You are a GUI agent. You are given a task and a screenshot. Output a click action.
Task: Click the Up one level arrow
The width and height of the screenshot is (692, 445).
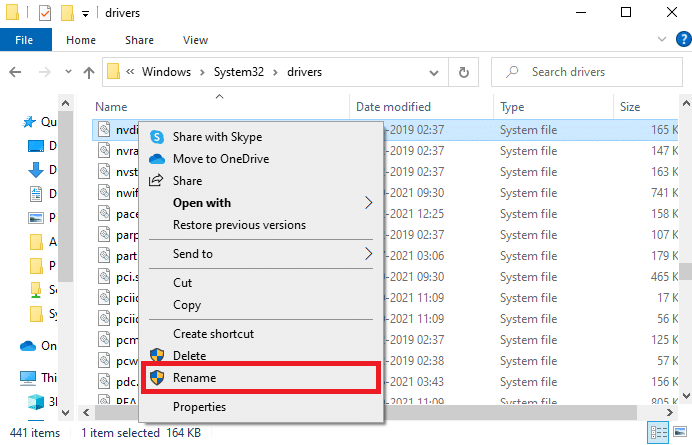89,72
